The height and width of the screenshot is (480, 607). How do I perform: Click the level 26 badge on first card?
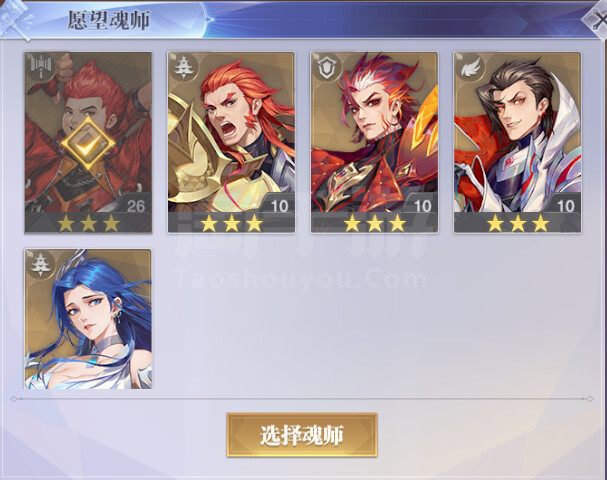[134, 205]
